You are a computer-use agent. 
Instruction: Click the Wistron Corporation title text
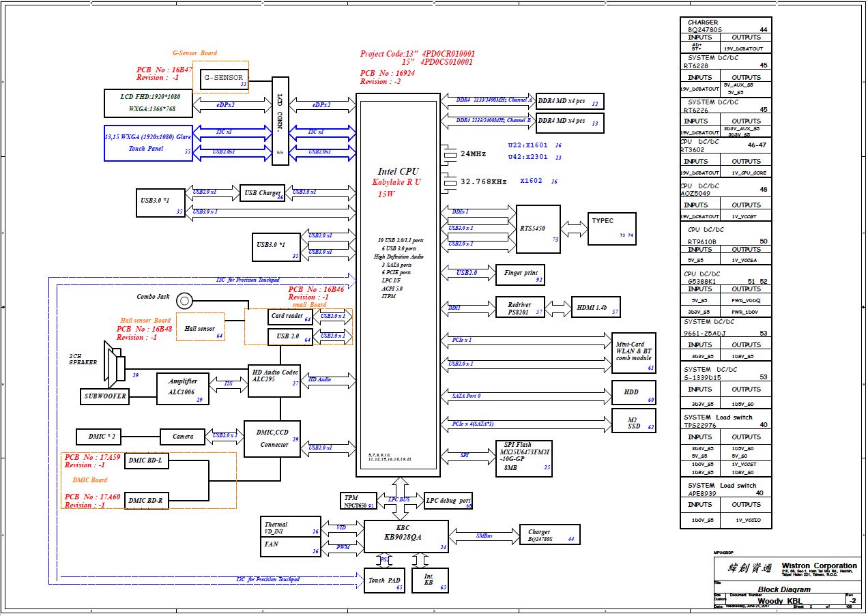click(x=819, y=566)
